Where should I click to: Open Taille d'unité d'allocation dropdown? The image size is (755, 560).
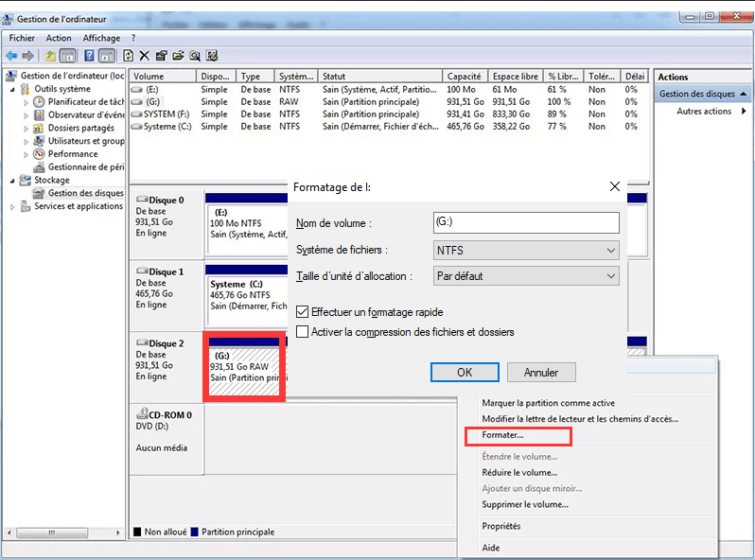[526, 276]
